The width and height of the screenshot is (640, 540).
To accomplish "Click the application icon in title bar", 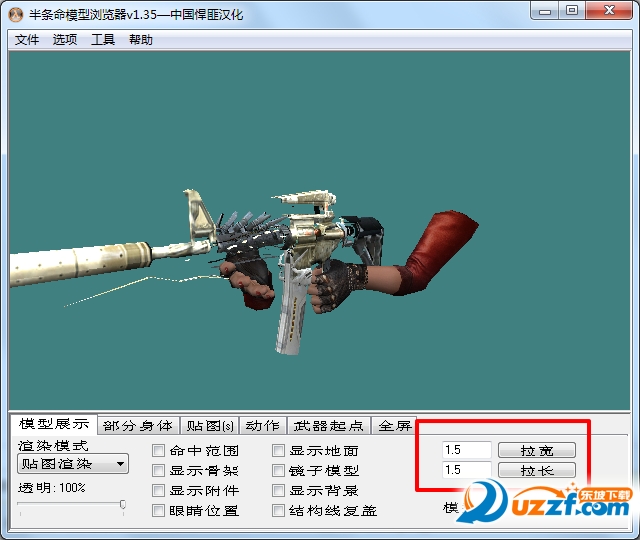I will (16, 15).
